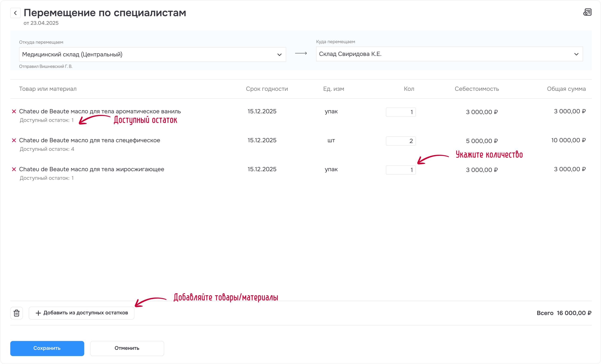Open the 'Откуда перемещаем' warehouse dropdown

(x=153, y=54)
